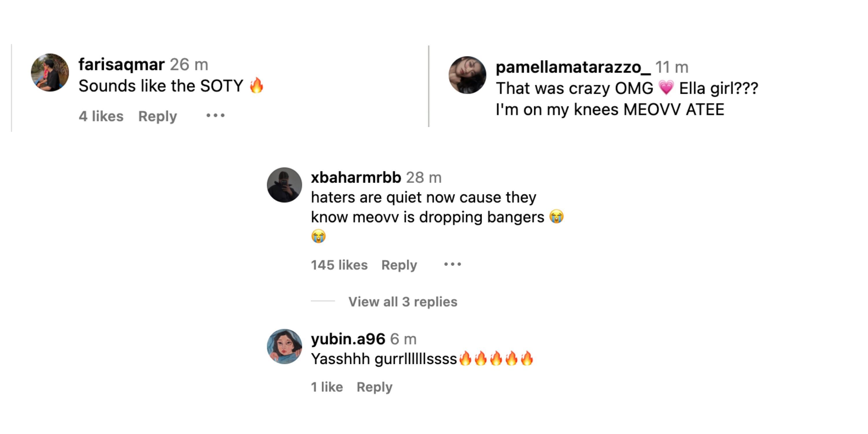Viewport: 868px width, 434px height.
Task: Click the 26 m timestamp by farisaqmar
Action: (189, 64)
